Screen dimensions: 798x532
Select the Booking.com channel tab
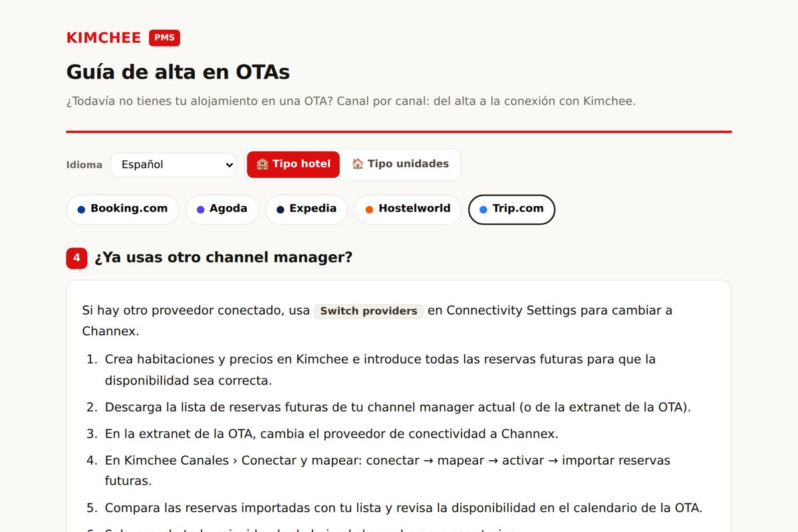click(122, 209)
